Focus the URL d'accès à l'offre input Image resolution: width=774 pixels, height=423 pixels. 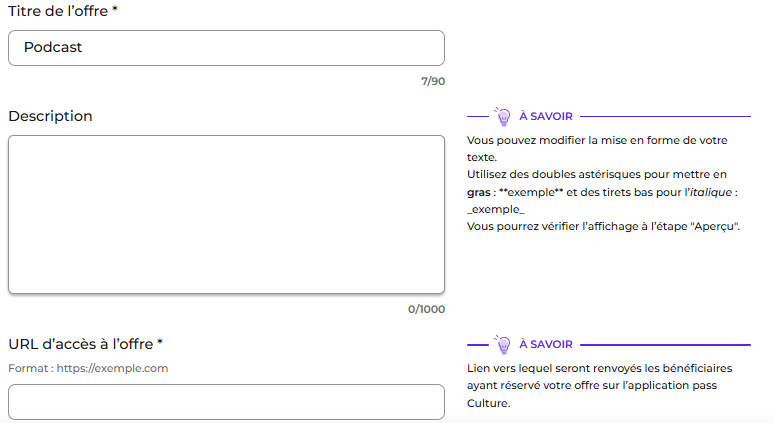coord(226,402)
